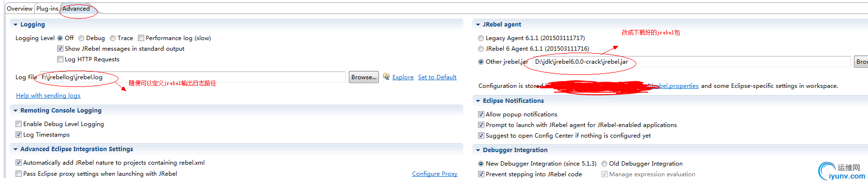Viewport: 868px width, 184px height.
Task: Collapse the JRebel agent section
Action: (478, 25)
